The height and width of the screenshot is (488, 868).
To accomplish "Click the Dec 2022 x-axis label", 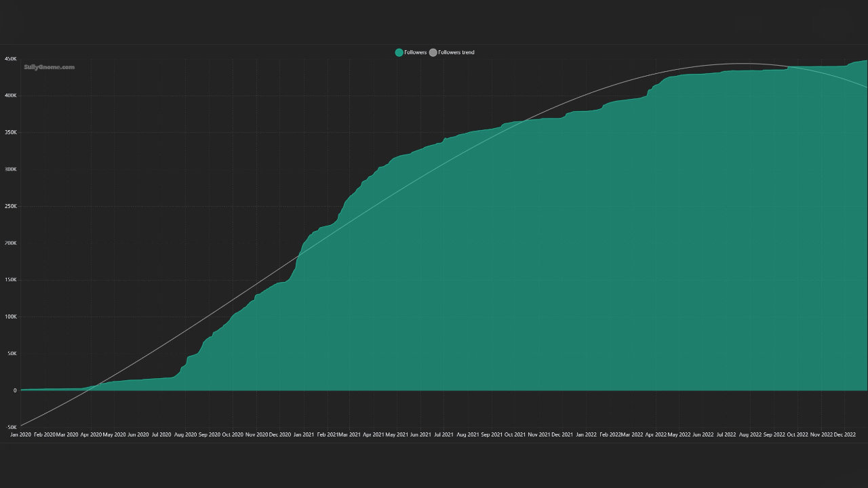I will pyautogui.click(x=844, y=434).
